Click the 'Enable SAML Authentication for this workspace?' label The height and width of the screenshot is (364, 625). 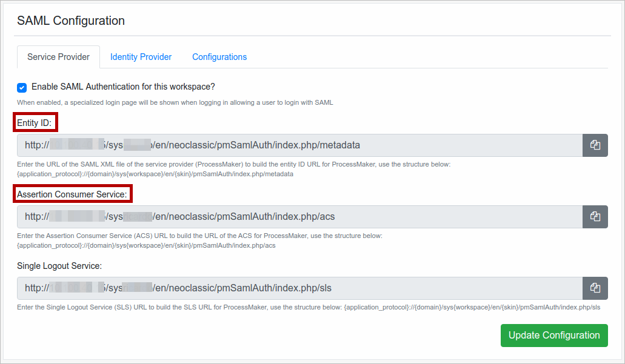point(123,87)
